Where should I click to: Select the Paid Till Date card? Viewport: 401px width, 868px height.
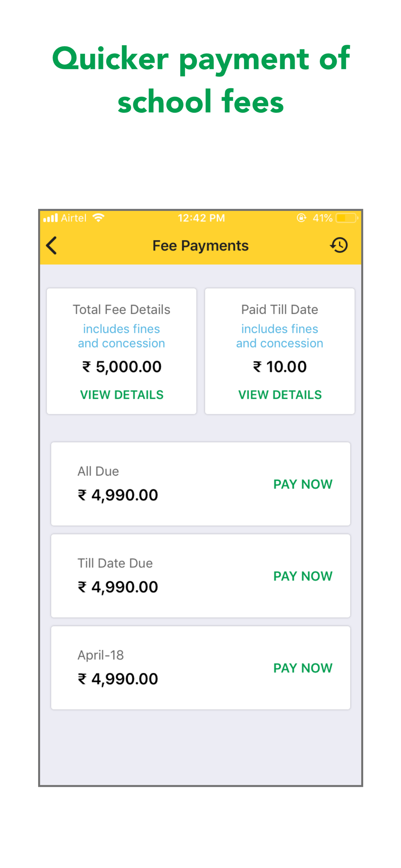pos(280,351)
